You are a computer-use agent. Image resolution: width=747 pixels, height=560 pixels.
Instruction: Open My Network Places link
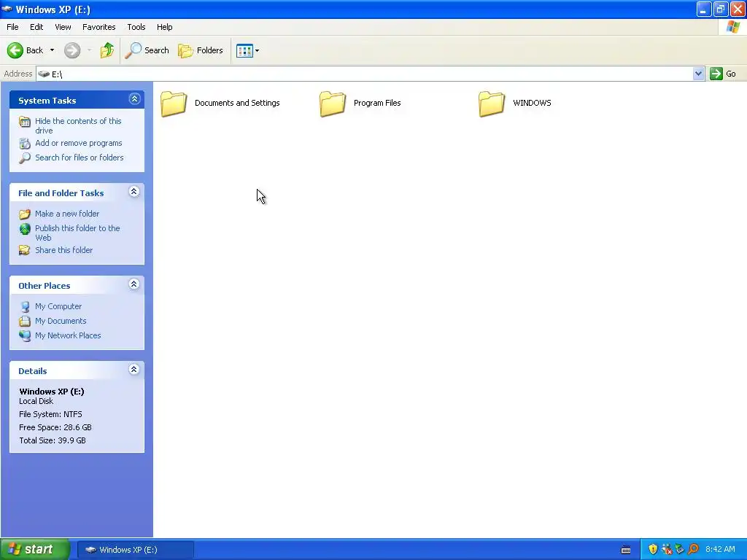pyautogui.click(x=68, y=335)
